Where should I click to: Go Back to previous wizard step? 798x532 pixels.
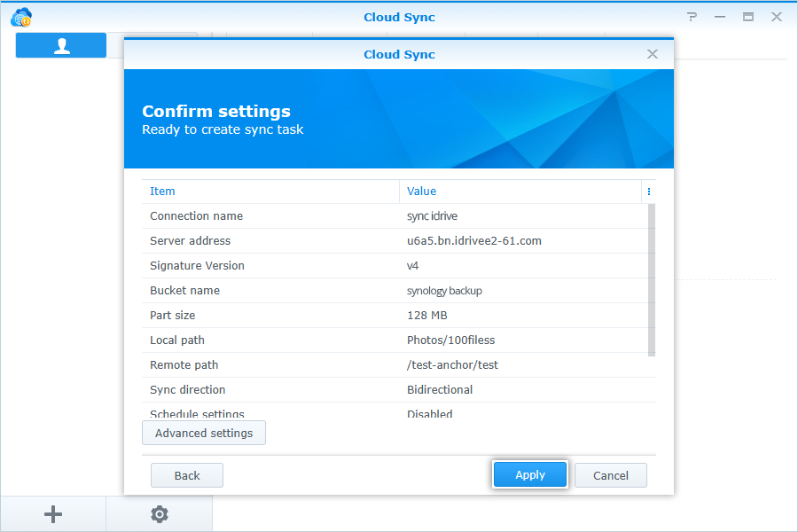coord(187,475)
